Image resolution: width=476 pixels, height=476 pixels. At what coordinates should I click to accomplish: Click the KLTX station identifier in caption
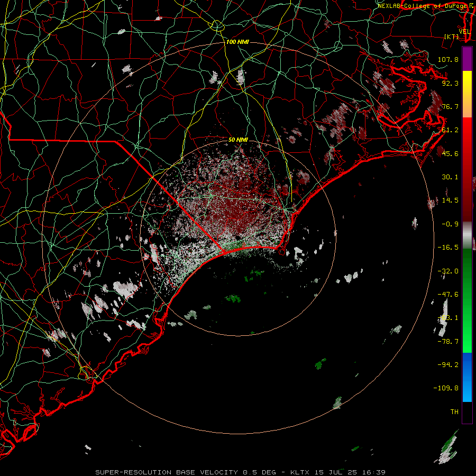[300, 472]
